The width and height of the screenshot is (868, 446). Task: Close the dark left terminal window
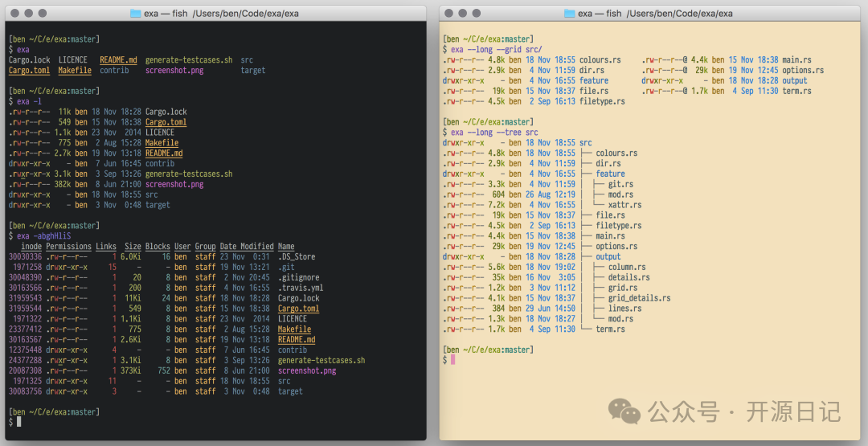click(x=14, y=14)
